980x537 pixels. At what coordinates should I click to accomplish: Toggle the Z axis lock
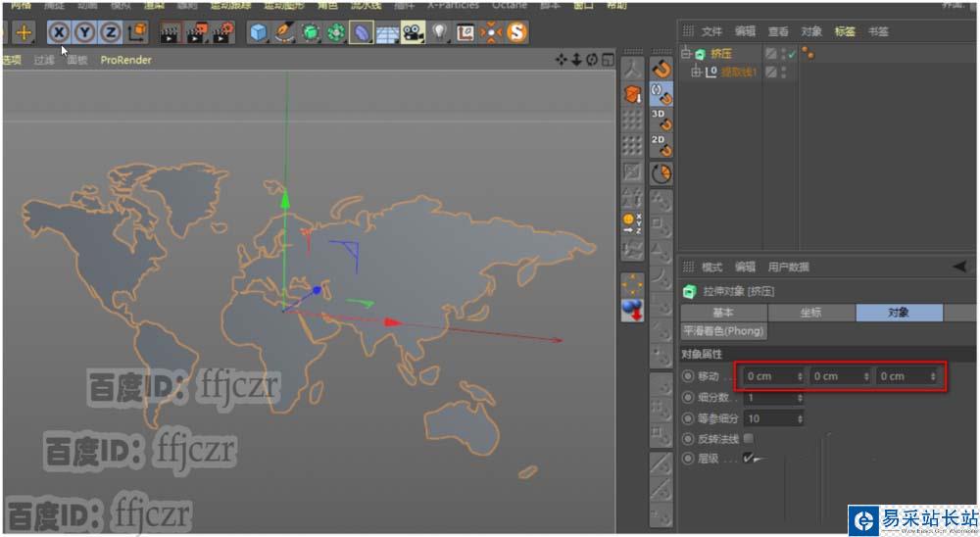[110, 32]
